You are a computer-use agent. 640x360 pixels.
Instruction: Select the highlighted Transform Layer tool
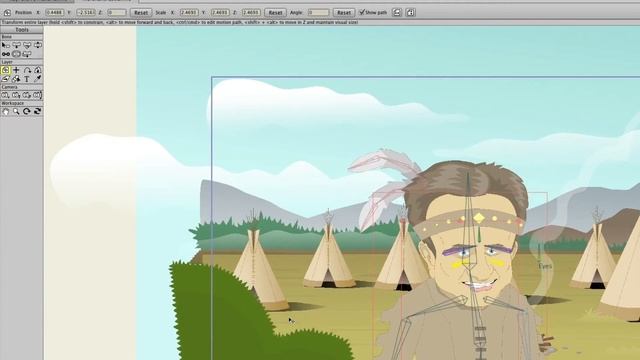[6, 70]
